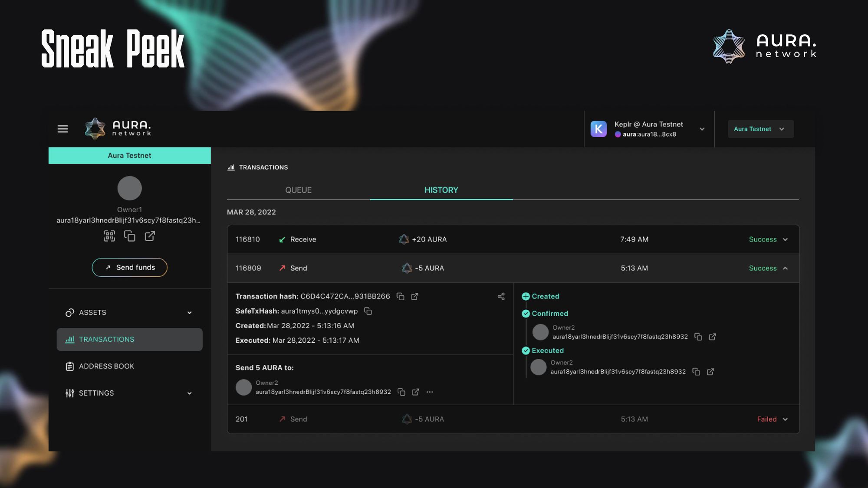Open the hamburger menu icon

coord(62,129)
